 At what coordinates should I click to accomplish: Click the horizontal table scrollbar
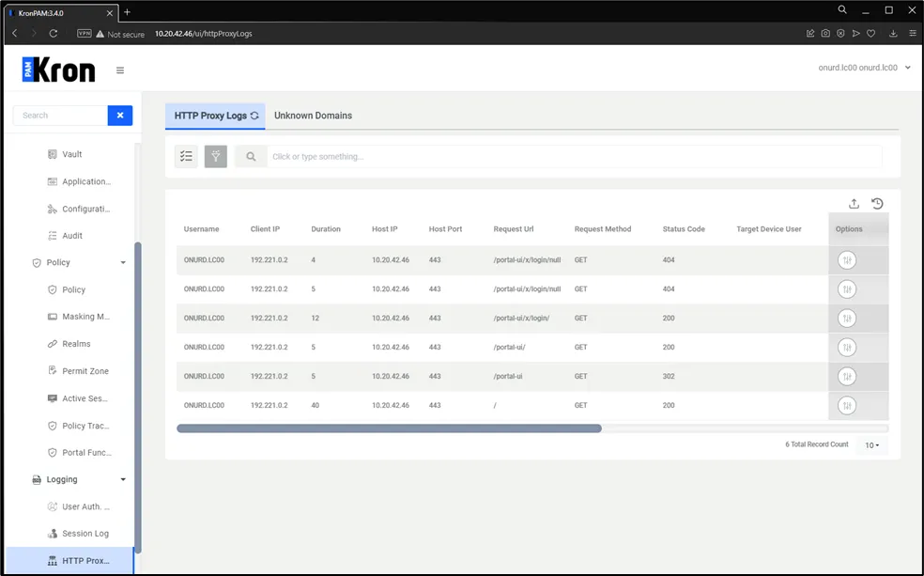coord(389,428)
